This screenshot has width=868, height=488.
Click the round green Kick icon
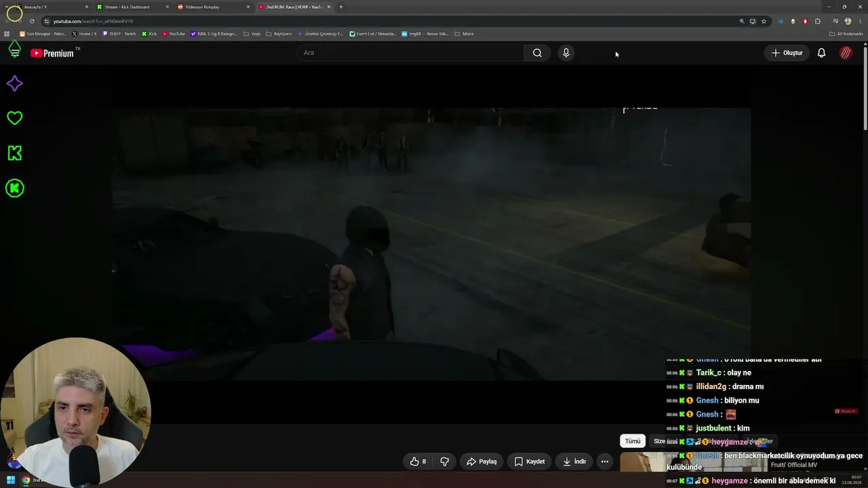(x=14, y=188)
